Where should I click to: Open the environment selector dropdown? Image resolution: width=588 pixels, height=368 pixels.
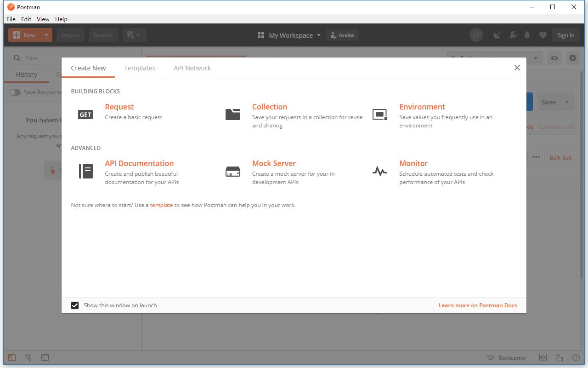click(494, 58)
